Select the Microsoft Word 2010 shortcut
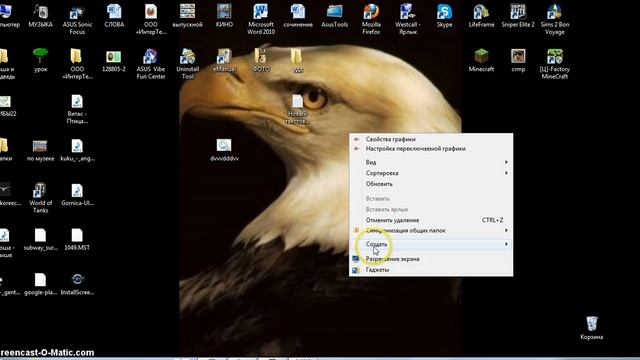The height and width of the screenshot is (360, 640). click(x=261, y=20)
